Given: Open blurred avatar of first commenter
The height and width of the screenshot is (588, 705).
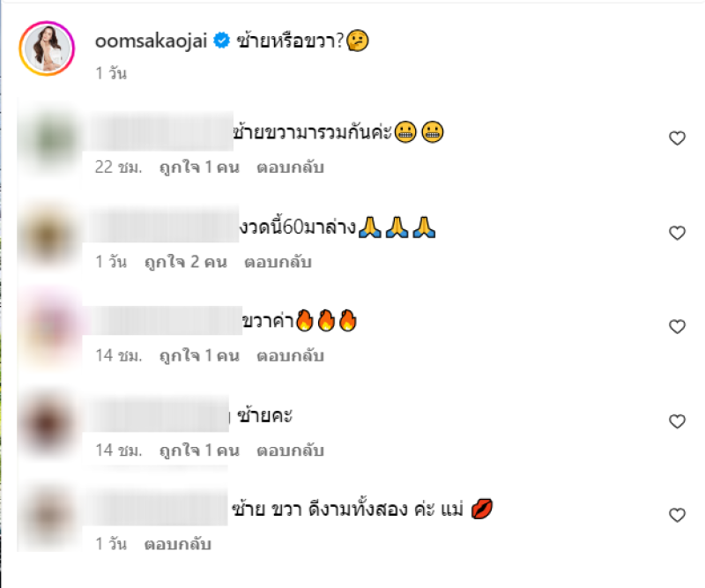Looking at the screenshot, I should coord(50,138).
